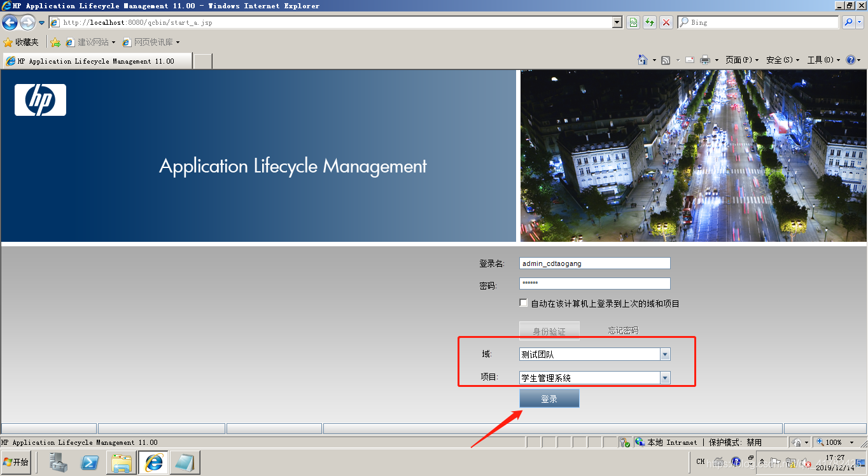
Task: Click the 密码 password field
Action: (595, 284)
